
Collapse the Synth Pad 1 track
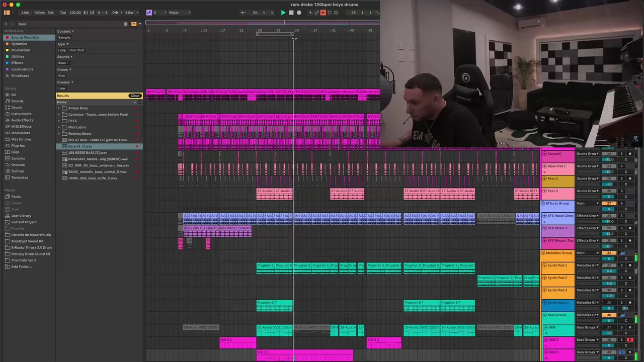(x=544, y=265)
